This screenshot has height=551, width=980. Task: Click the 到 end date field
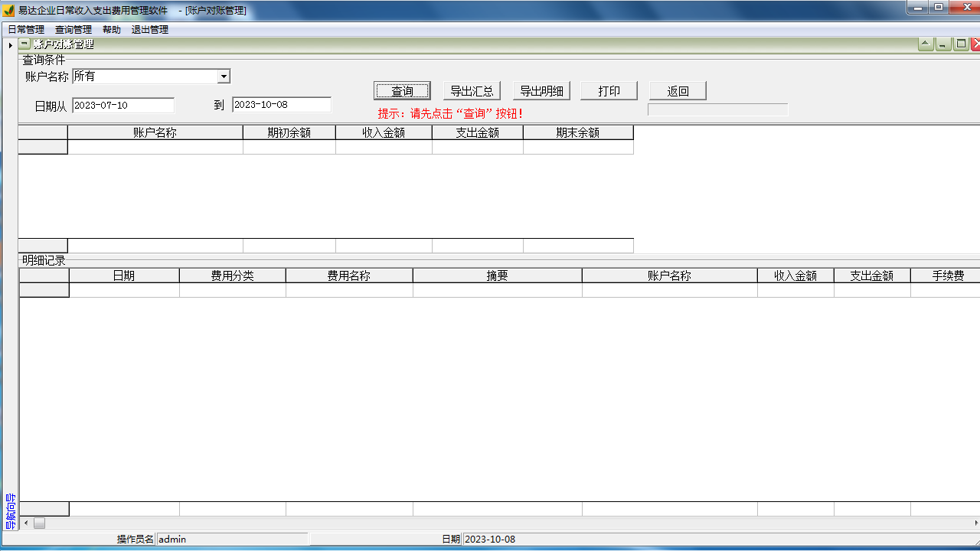coord(282,105)
